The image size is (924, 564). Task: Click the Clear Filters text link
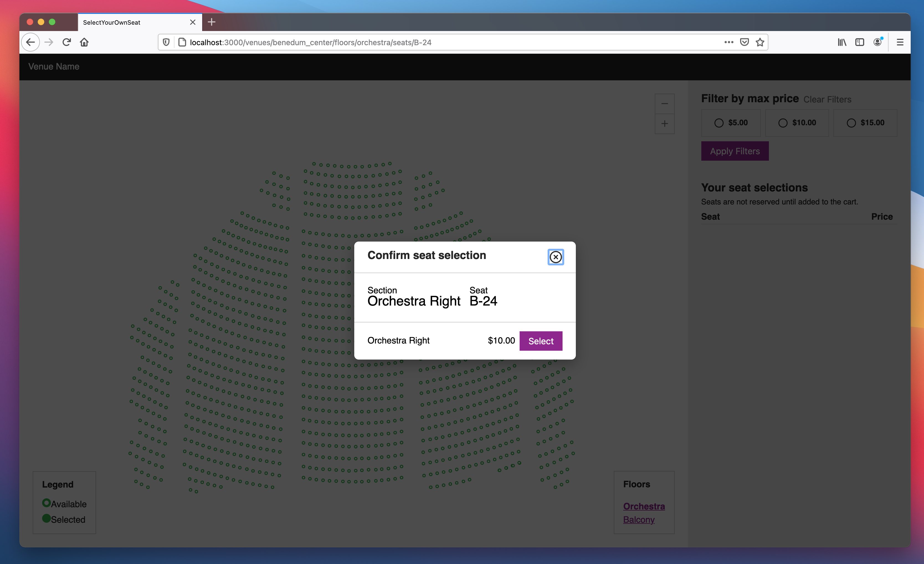(x=827, y=99)
